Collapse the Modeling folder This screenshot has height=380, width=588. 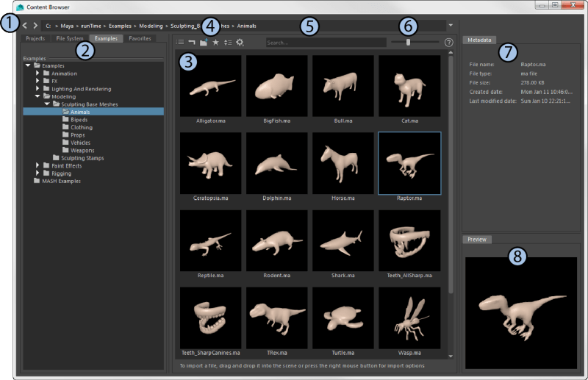pyautogui.click(x=37, y=96)
